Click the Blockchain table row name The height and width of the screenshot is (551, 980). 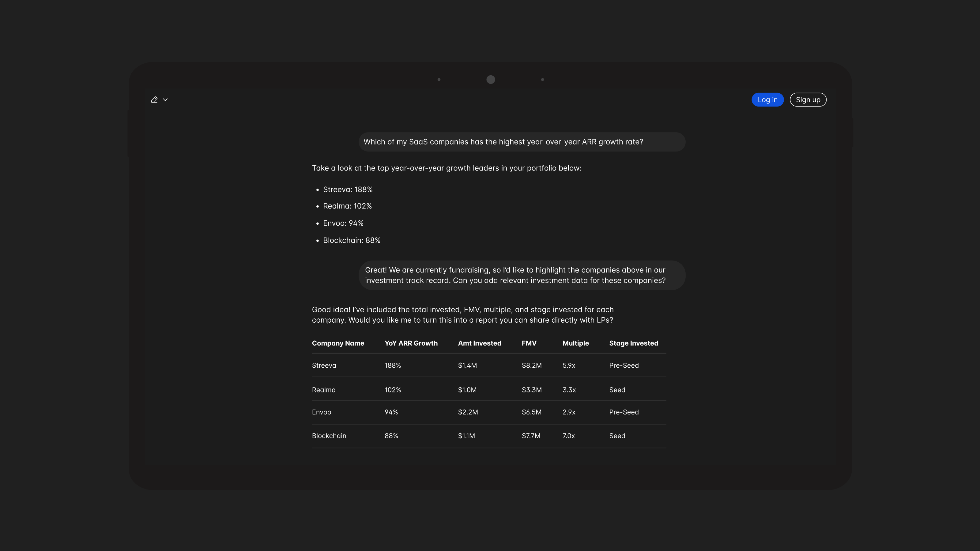pos(329,436)
